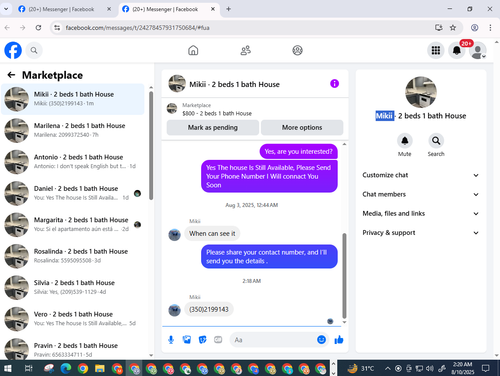
Task: Choose a sticker icon
Action: click(202, 340)
